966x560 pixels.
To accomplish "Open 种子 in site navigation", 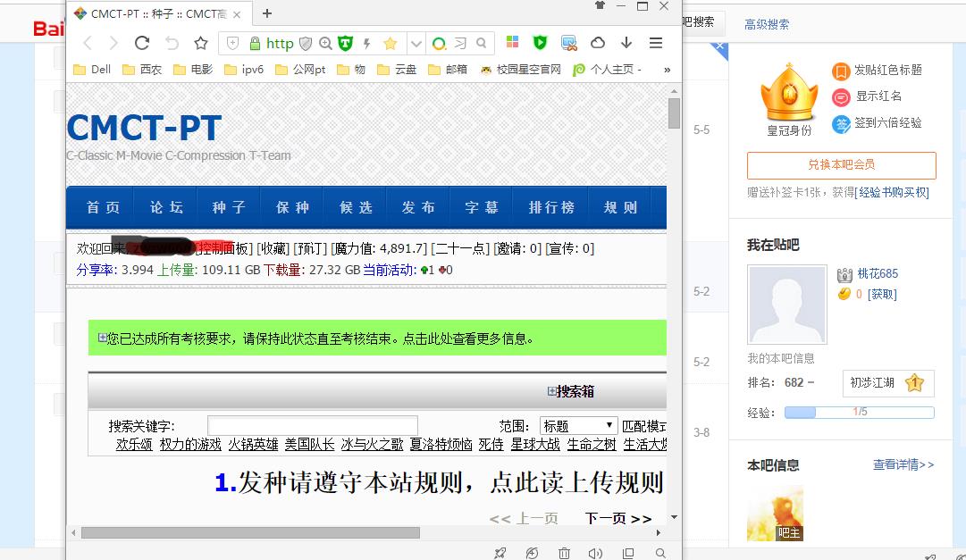I will pyautogui.click(x=229, y=207).
